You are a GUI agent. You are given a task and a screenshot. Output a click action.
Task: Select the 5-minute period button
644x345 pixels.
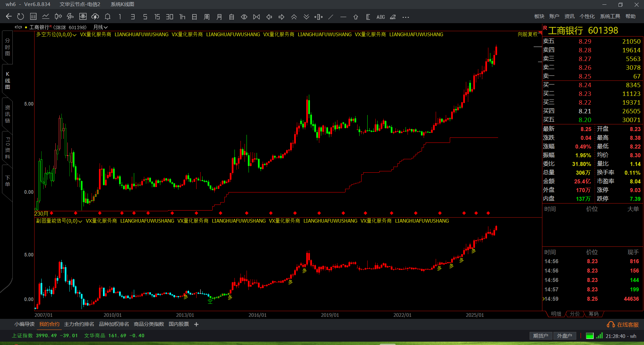[x=145, y=17]
